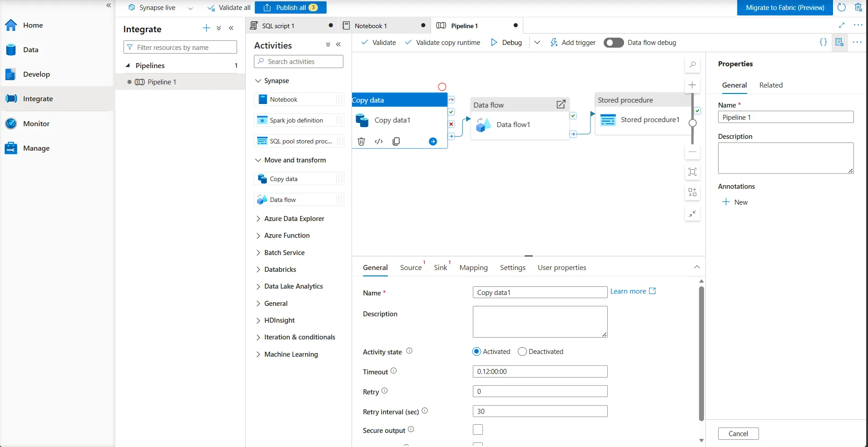Image resolution: width=868 pixels, height=447 pixels.
Task: Click Validate all
Action: click(229, 8)
